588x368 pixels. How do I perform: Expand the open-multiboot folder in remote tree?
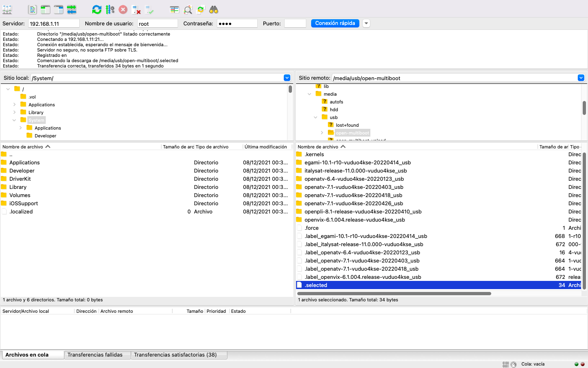(322, 133)
